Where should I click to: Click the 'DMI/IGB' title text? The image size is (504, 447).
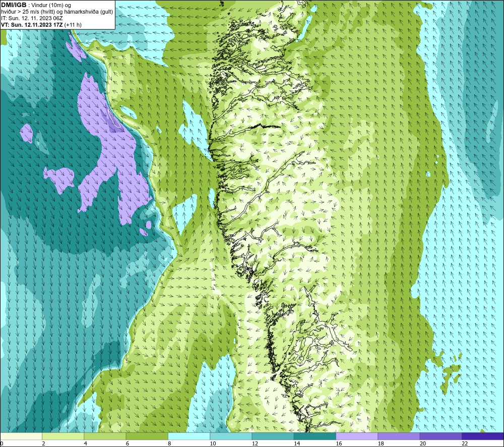[14, 5]
